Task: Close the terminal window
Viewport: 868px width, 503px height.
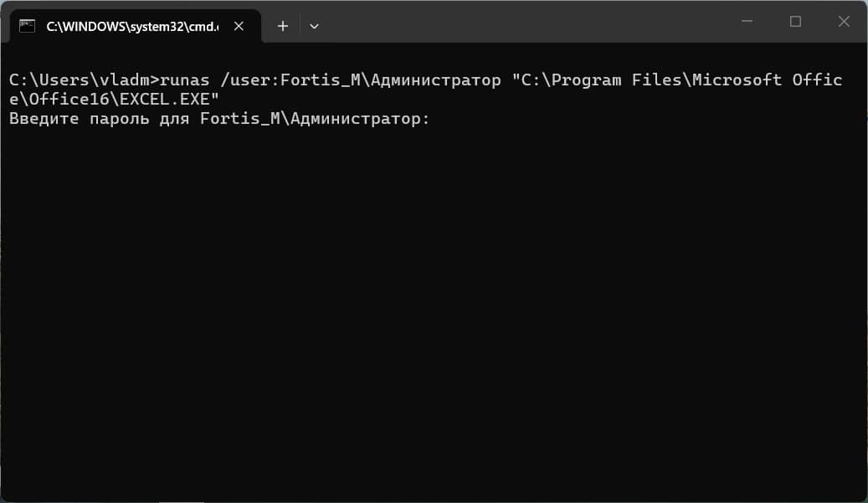Action: (x=844, y=22)
